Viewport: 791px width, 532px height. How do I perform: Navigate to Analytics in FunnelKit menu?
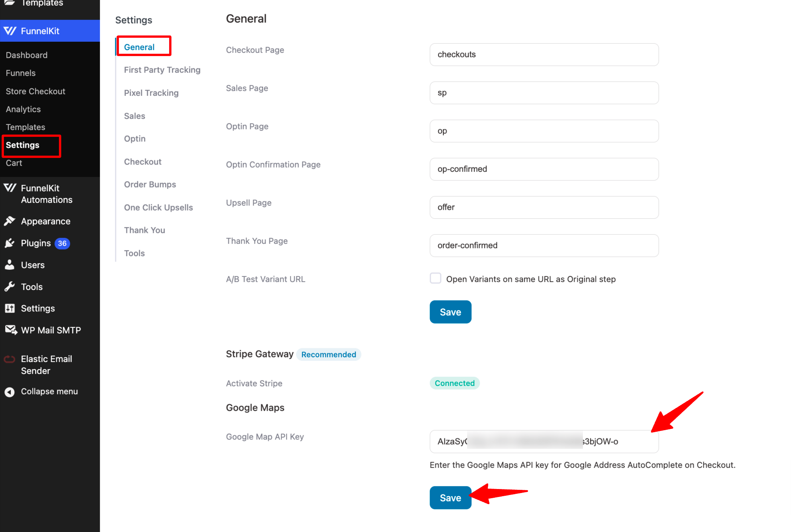tap(23, 109)
